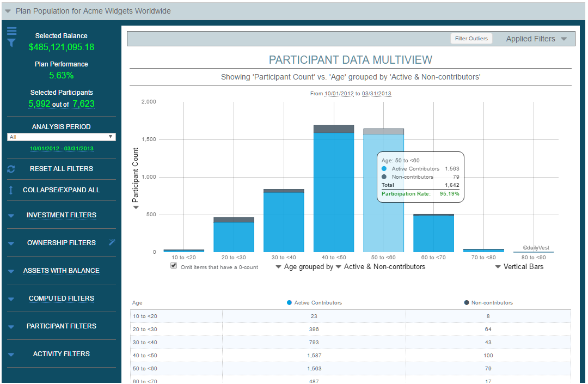This screenshot has width=588, height=384.
Task: Open the 'Active & Non-contributors' grouping dropdown
Action: pyautogui.click(x=338, y=267)
